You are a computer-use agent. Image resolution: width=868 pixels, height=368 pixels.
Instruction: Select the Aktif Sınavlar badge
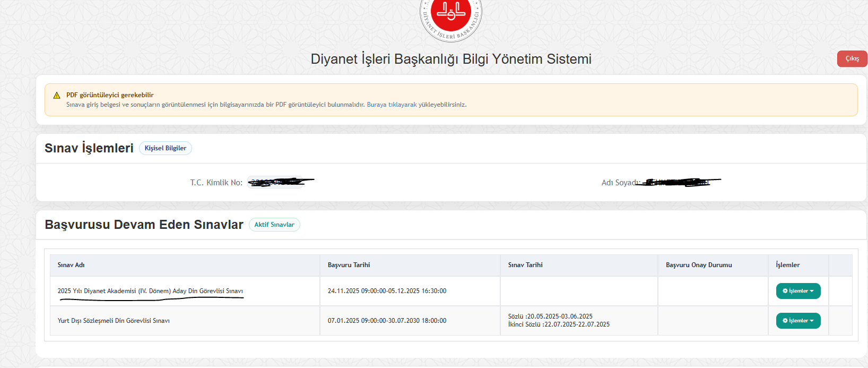(x=274, y=225)
